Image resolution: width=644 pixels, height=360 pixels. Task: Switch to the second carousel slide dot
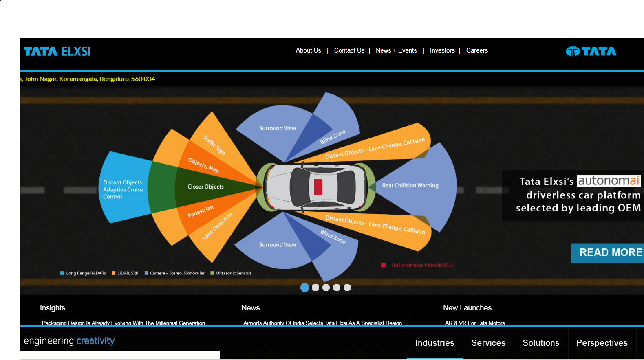tap(315, 288)
